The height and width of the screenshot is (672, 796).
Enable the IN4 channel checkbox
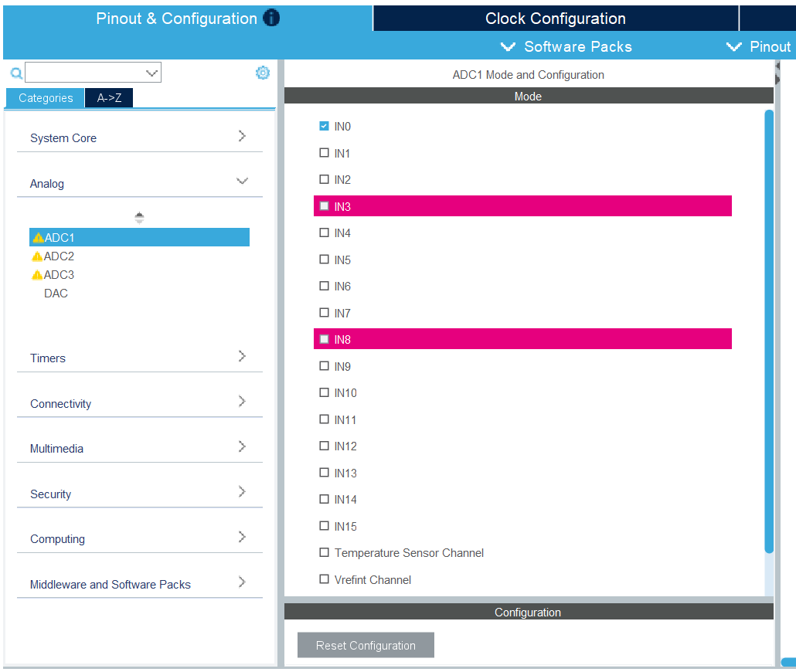[324, 232]
